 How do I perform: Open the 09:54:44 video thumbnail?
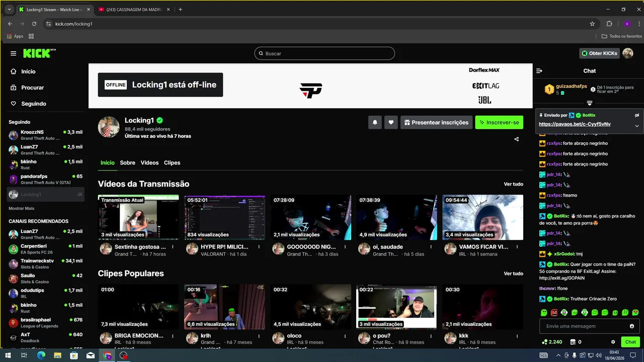(482, 217)
